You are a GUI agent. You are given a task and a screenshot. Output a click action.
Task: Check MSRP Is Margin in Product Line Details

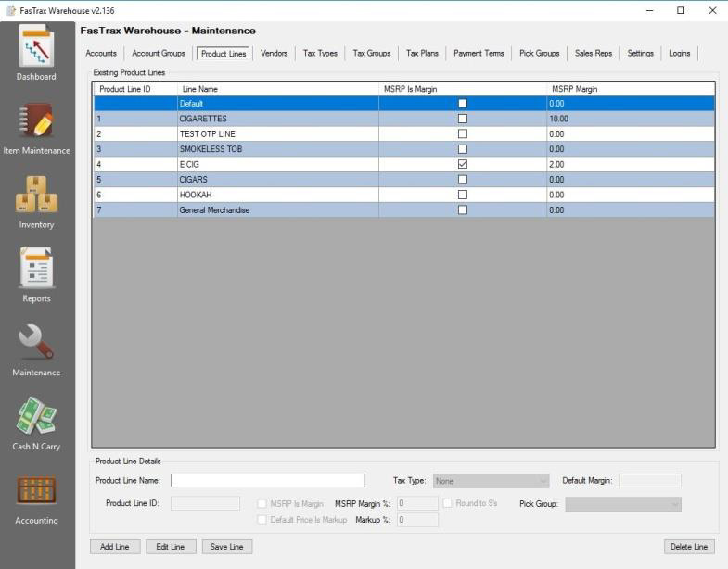(x=262, y=503)
